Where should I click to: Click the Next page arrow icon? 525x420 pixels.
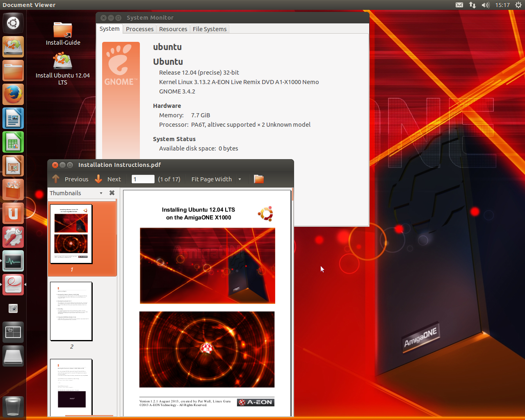click(98, 179)
